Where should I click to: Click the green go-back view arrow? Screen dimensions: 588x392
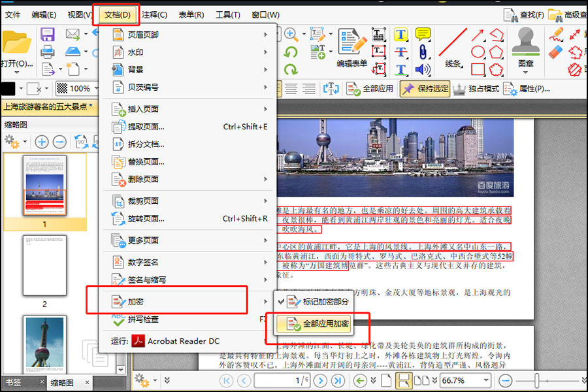point(360,381)
